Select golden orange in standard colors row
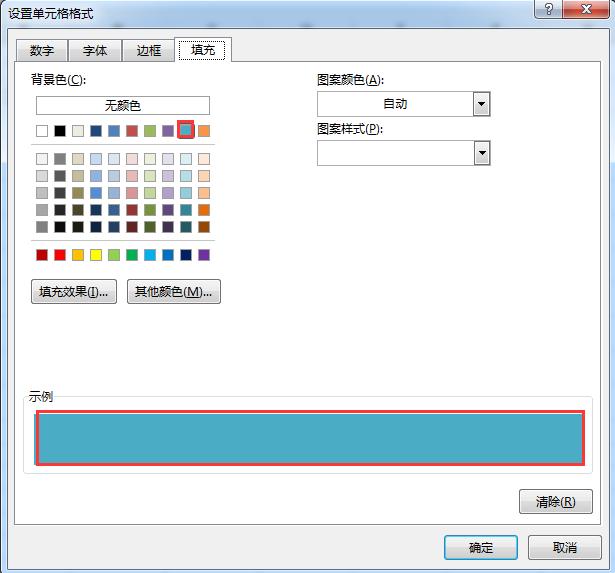 [78, 255]
